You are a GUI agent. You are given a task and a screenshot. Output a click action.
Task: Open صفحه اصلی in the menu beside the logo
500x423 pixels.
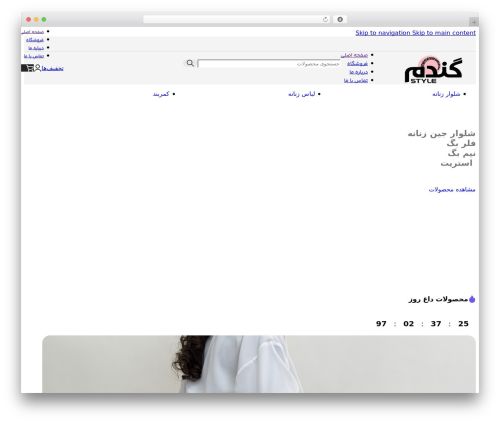pyautogui.click(x=354, y=55)
